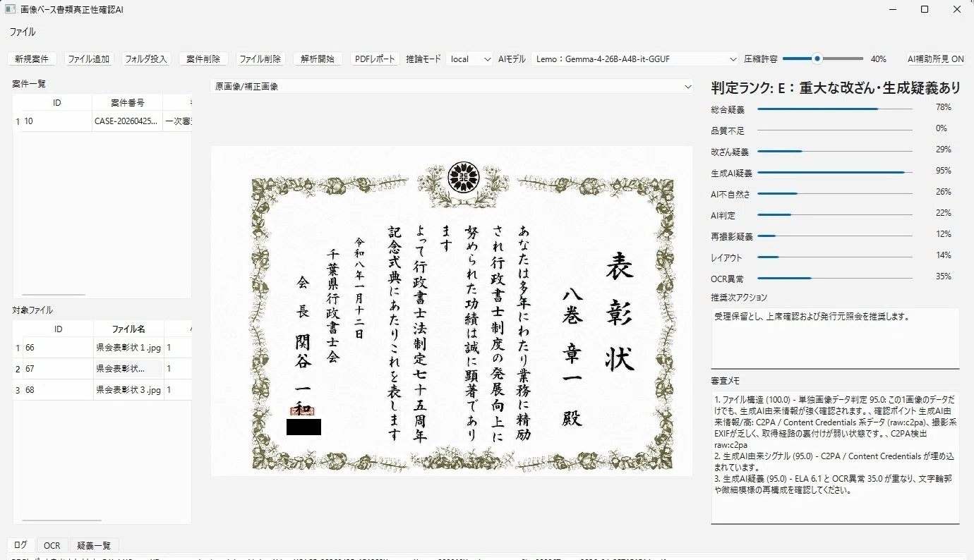Click file ID cell 66
The height and width of the screenshot is (560, 974).
pyautogui.click(x=58, y=348)
